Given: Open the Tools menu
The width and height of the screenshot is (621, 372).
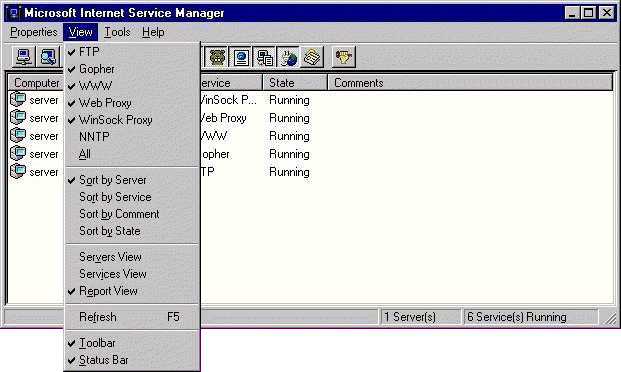Looking at the screenshot, I should click(x=117, y=32).
